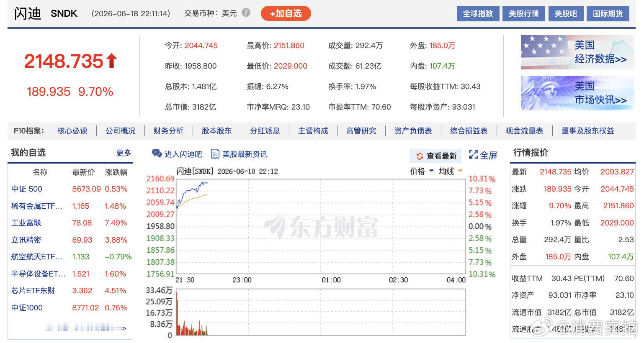Screen dimensions: 644x343
Task: Click 最高价 value 2151.860
Action: tap(289, 46)
